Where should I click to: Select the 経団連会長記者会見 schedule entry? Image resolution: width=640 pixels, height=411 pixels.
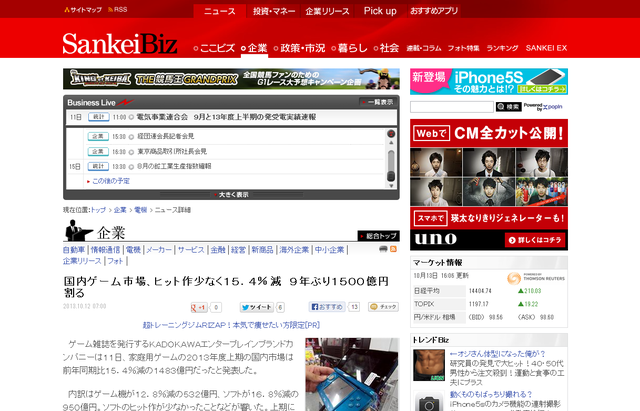pos(165,136)
